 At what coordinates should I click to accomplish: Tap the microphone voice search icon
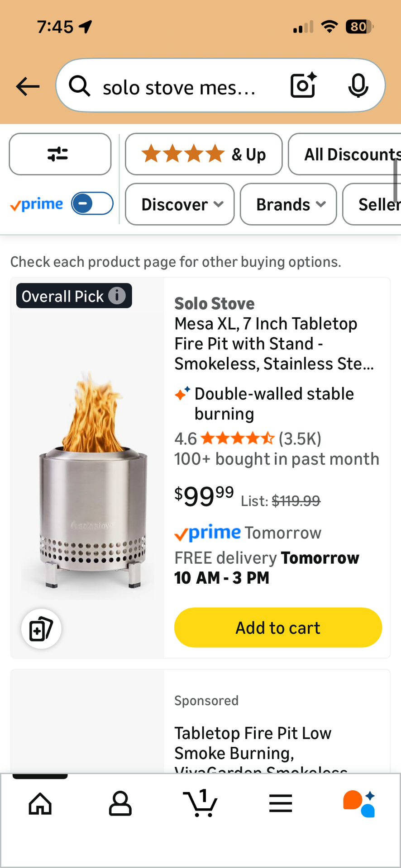[x=358, y=85]
